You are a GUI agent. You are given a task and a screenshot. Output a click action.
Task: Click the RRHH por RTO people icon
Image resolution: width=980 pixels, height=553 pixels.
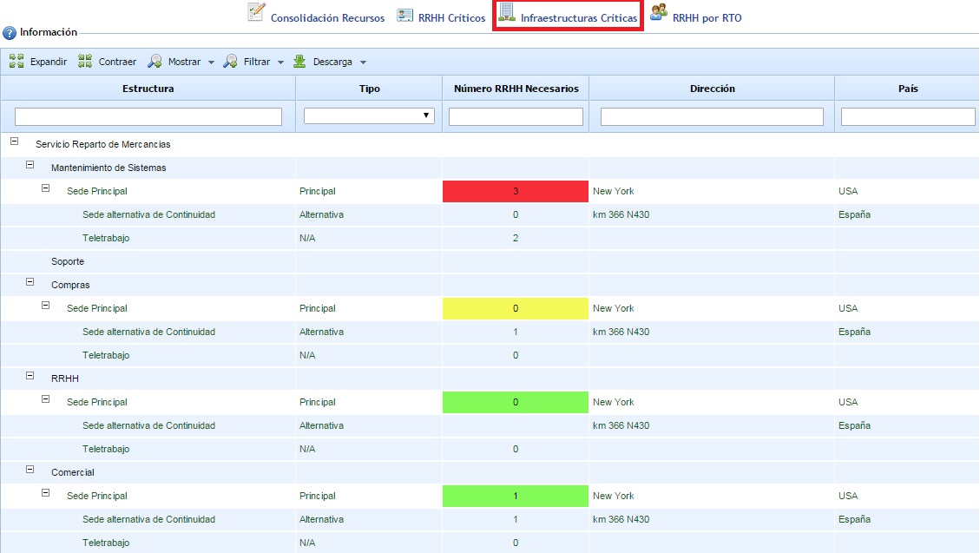tap(658, 13)
